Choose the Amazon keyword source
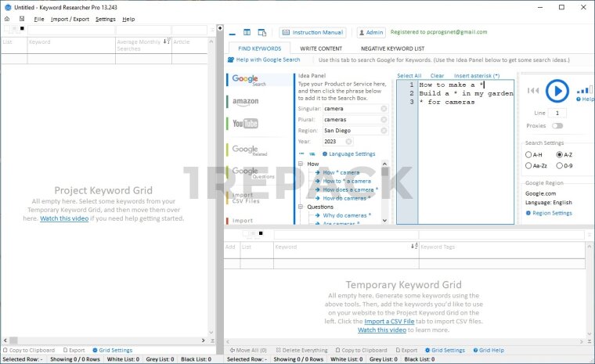This screenshot has height=364, width=595. (246, 102)
